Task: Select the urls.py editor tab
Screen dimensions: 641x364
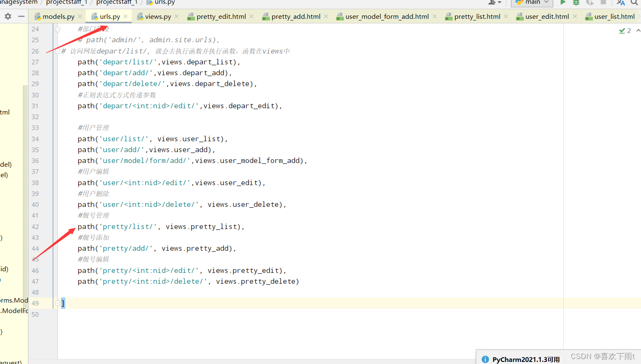Action: tap(110, 17)
